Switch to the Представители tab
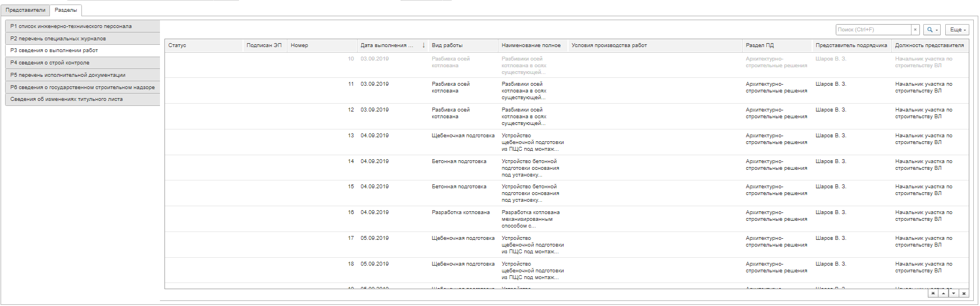Screen dimensions: 980x306 [x=25, y=10]
